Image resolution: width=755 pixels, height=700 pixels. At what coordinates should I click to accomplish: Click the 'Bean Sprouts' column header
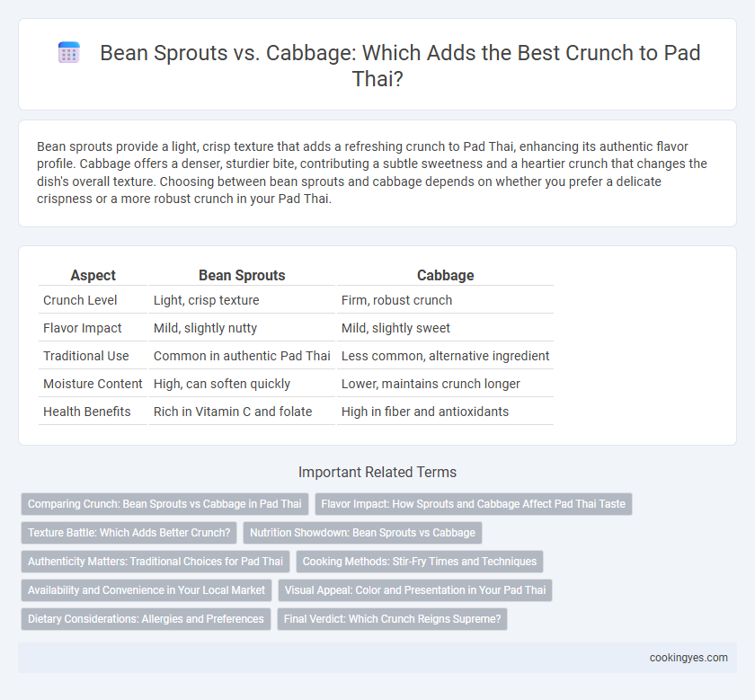point(242,275)
